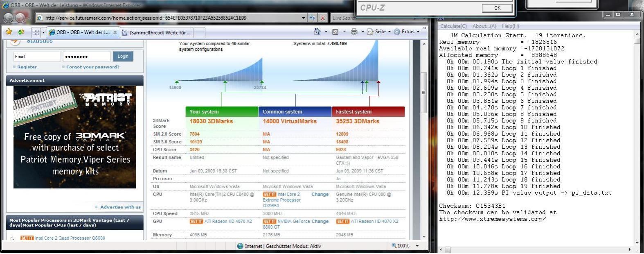Click GET IT badge beside NVIDIA GeForce

click(x=270, y=221)
